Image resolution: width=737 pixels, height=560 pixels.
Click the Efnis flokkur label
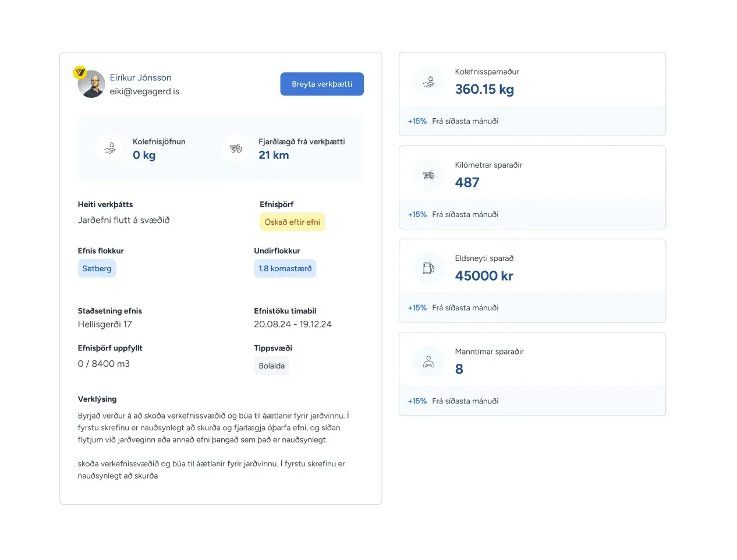[101, 251]
